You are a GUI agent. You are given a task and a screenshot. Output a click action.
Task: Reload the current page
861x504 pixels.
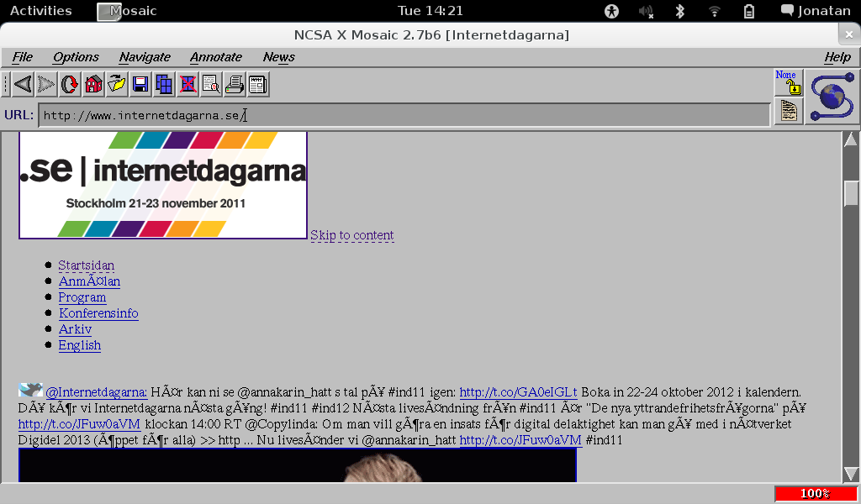(x=70, y=85)
